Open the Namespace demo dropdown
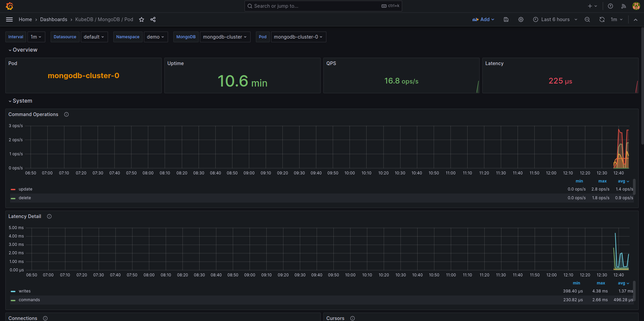Viewport: 644px width, 321px height. (155, 37)
